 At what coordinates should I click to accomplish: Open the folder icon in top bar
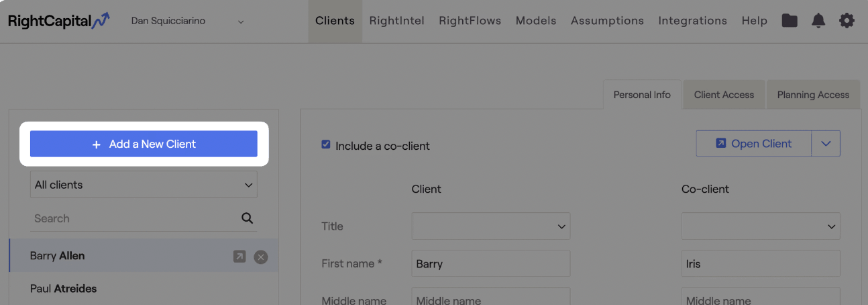[x=790, y=21]
